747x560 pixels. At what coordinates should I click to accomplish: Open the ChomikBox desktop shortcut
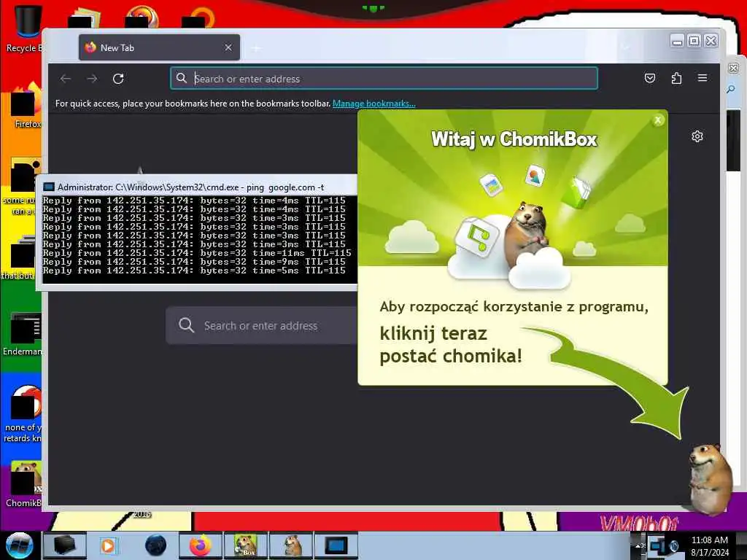click(x=24, y=484)
